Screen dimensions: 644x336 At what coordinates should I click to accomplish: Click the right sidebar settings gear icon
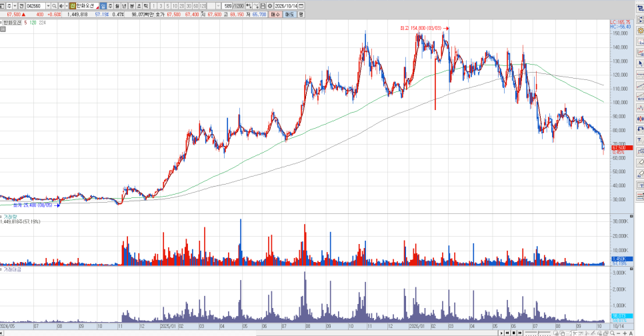(640, 31)
